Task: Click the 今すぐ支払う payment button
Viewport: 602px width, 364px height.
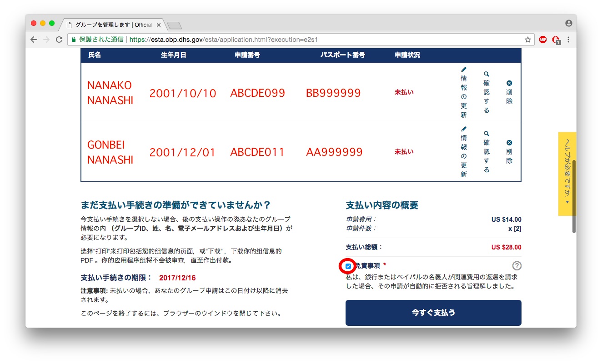Action: tap(433, 313)
